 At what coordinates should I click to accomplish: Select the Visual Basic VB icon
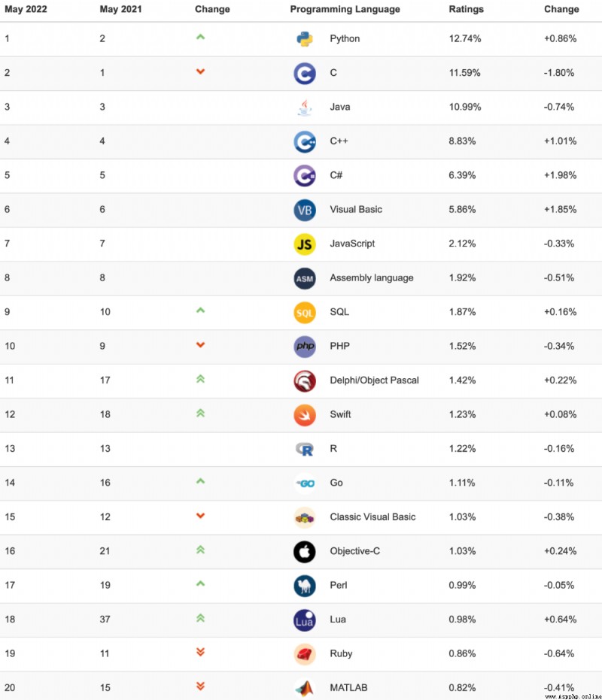(305, 210)
